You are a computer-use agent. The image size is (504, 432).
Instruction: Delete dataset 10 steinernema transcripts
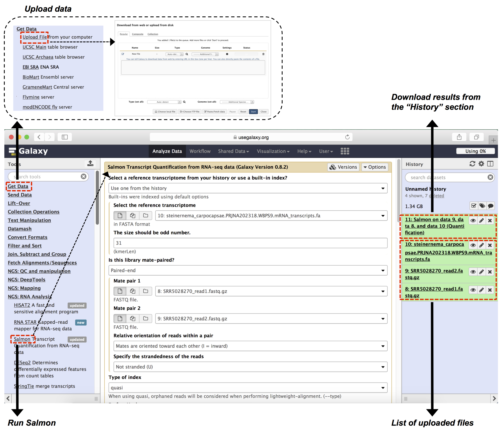point(490,245)
